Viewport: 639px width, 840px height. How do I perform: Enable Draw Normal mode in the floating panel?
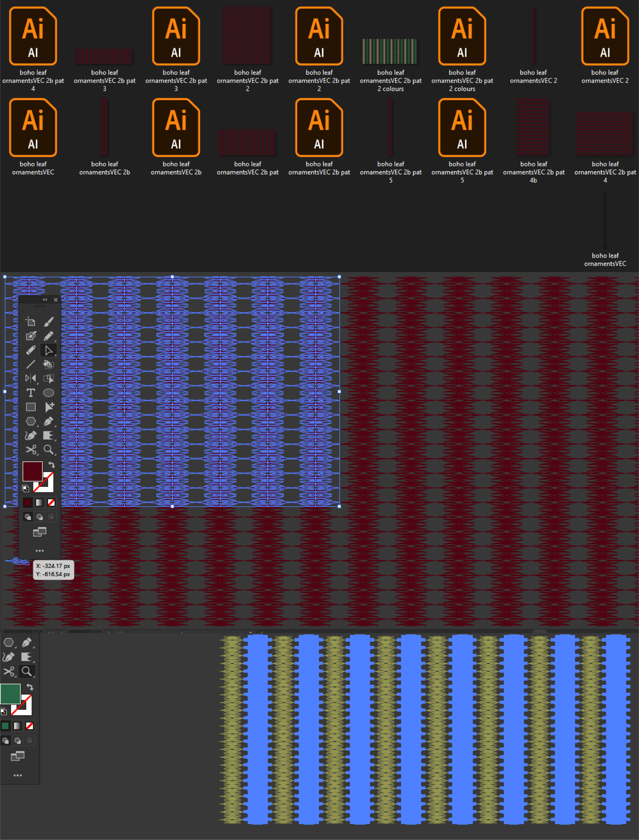pyautogui.click(x=28, y=517)
